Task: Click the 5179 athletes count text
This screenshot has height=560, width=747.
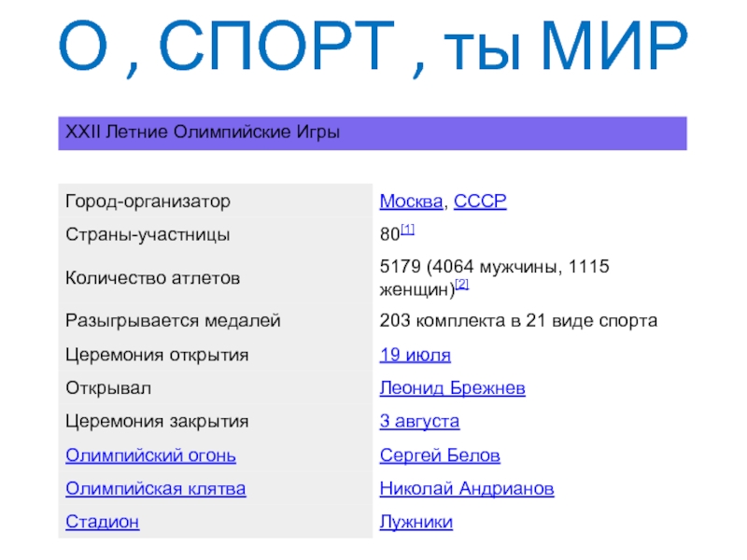Action: 494,277
